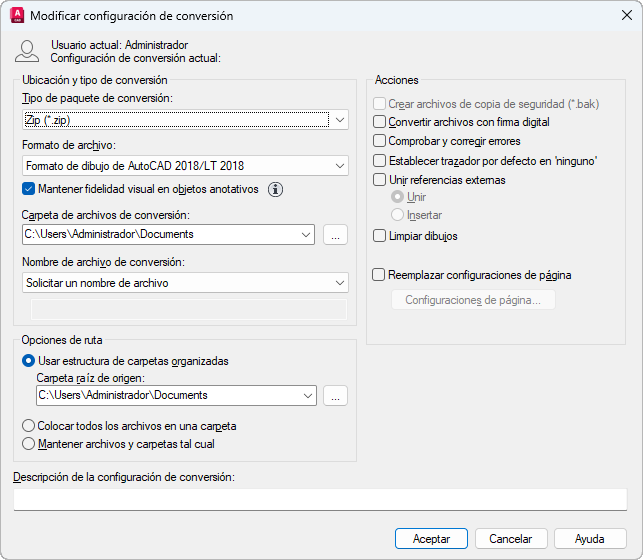Check Comprobar y corregir errores option
The width and height of the screenshot is (643, 560).
379,141
